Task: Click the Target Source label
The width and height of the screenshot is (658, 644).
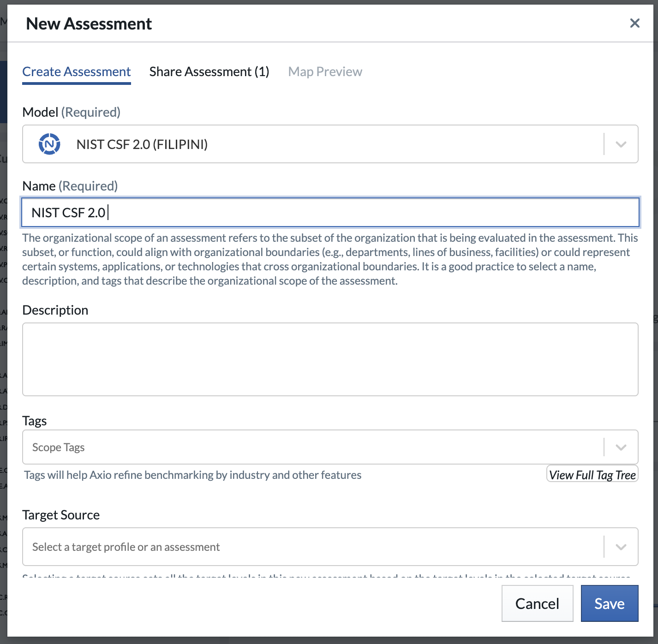Action: pyautogui.click(x=61, y=515)
